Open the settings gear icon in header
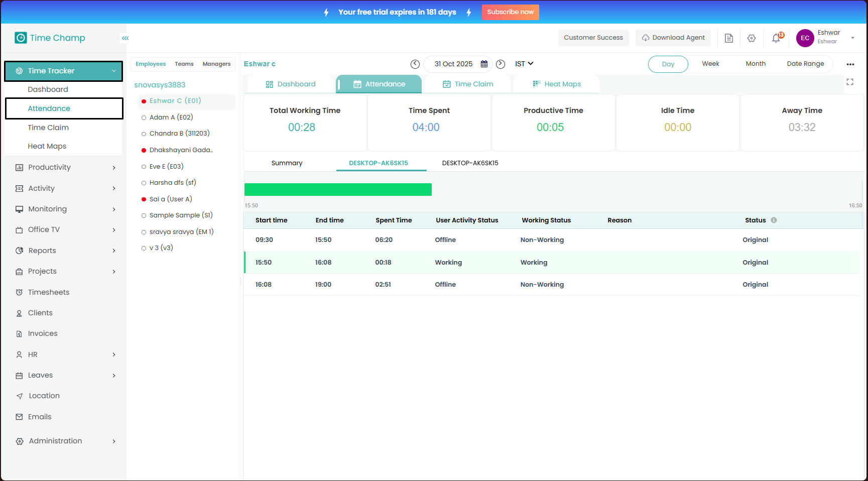This screenshot has width=868, height=481. point(752,38)
